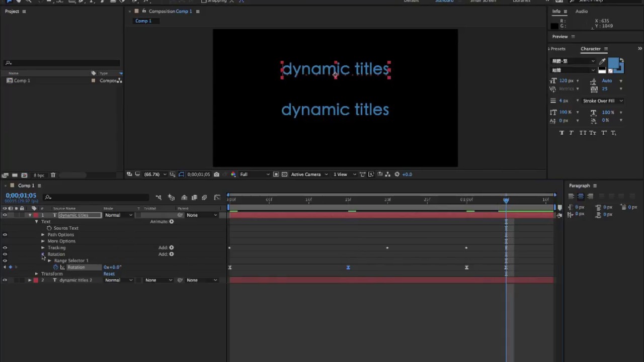Expand Path Options
The width and height of the screenshot is (644, 362).
tap(43, 235)
